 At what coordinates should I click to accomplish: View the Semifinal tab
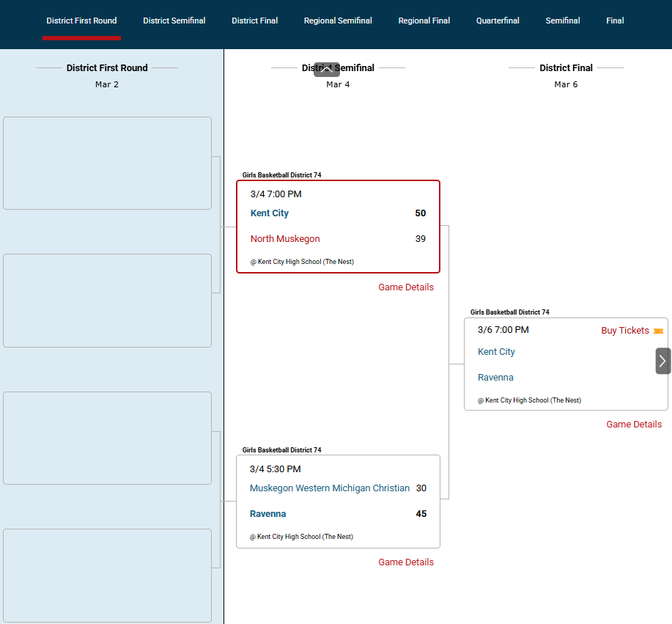click(x=563, y=21)
